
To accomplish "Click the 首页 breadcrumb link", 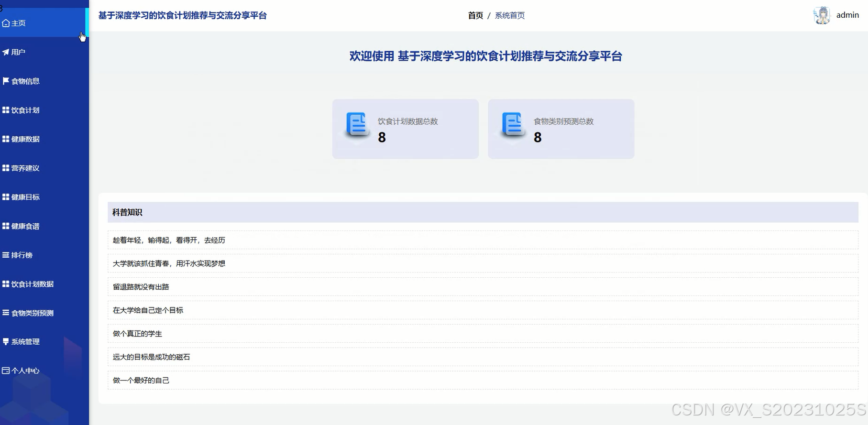I will pos(475,15).
